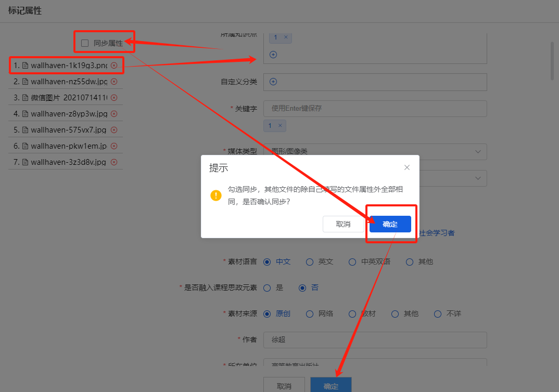Expand the 媒体类型 dropdown
559x392 pixels.
coord(478,151)
